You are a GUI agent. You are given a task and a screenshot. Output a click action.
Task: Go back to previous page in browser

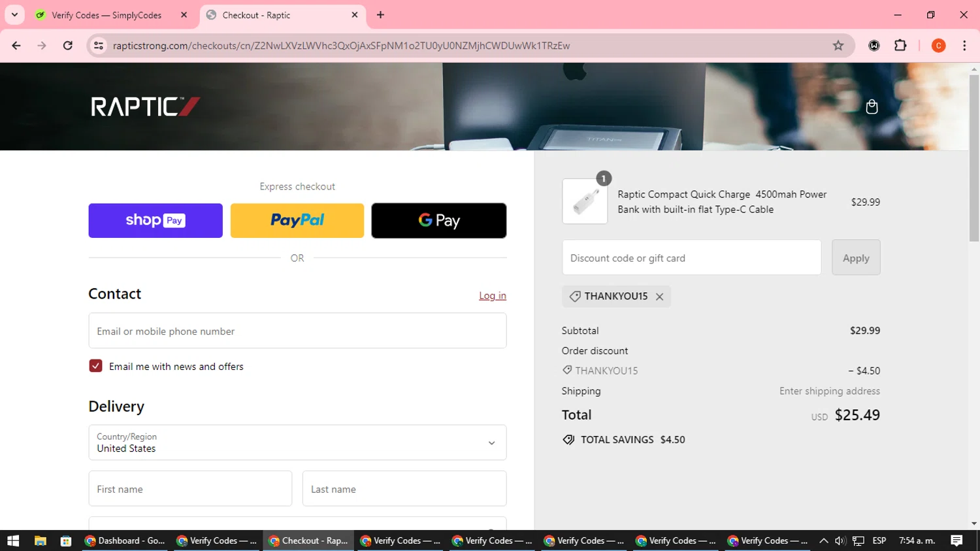(x=16, y=46)
